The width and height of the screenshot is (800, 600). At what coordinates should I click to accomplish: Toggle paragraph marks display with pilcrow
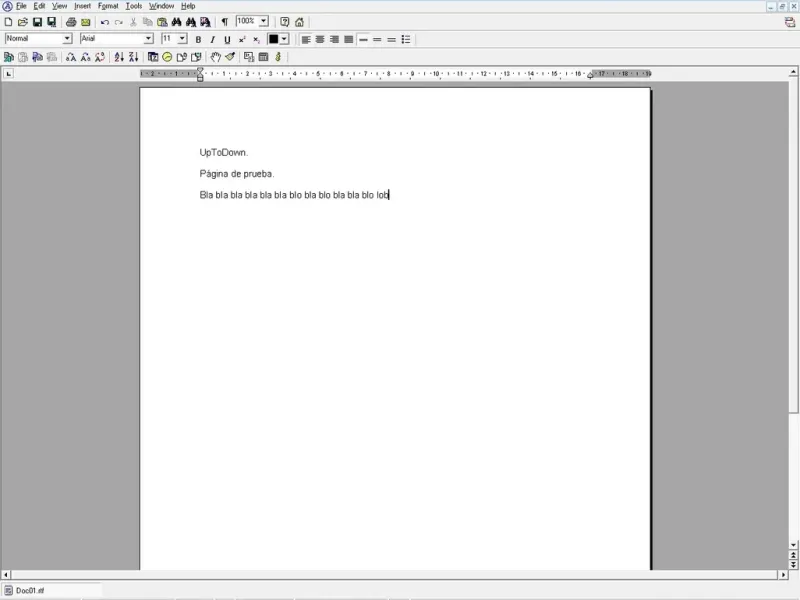(x=224, y=22)
